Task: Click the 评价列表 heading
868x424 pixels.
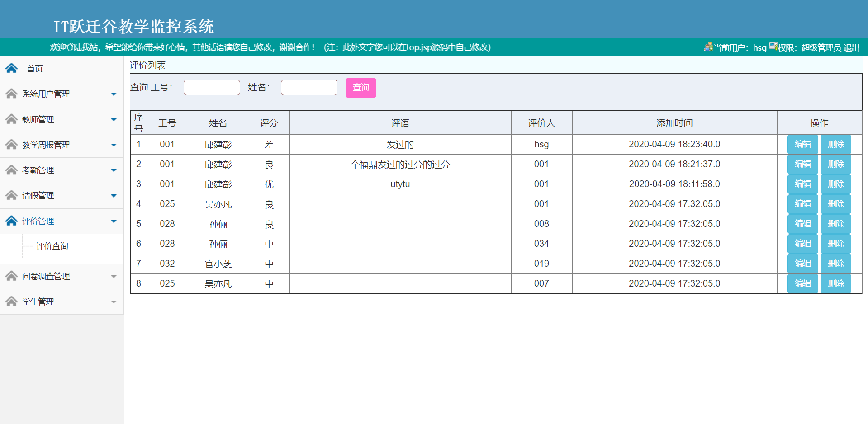Action: [x=148, y=65]
